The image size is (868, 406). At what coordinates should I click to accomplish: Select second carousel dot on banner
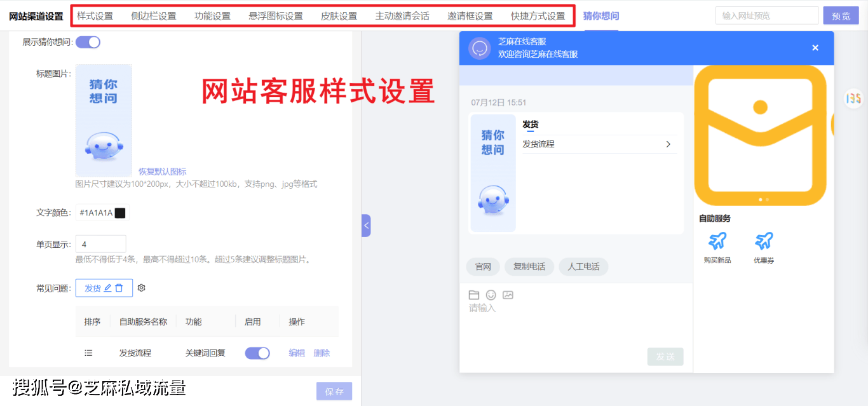tap(767, 200)
